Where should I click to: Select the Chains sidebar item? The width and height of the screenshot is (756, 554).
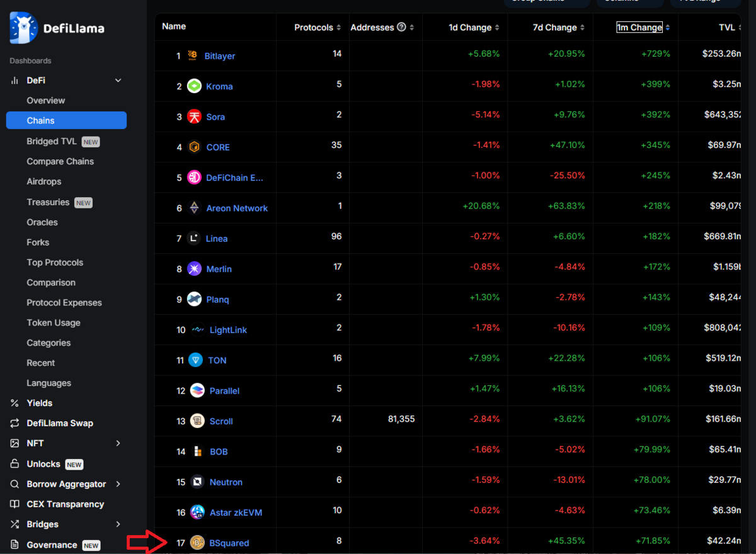click(66, 120)
